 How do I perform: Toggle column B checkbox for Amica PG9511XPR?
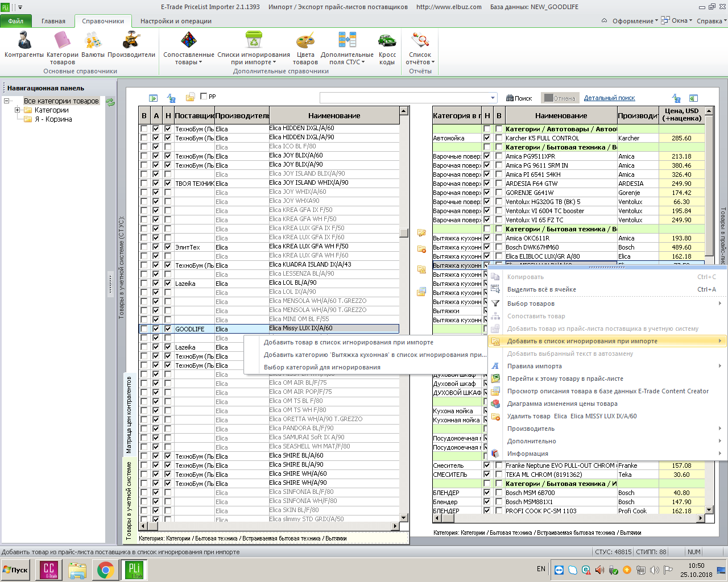coord(499,156)
